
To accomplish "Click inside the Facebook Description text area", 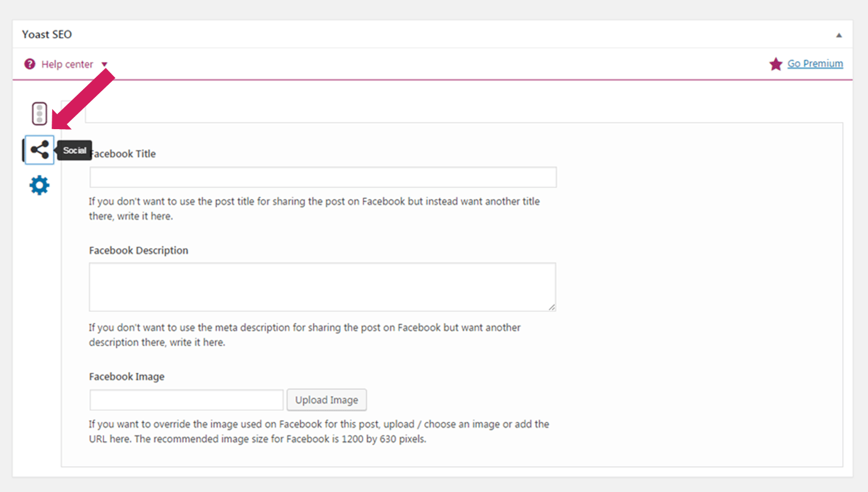I will point(323,287).
